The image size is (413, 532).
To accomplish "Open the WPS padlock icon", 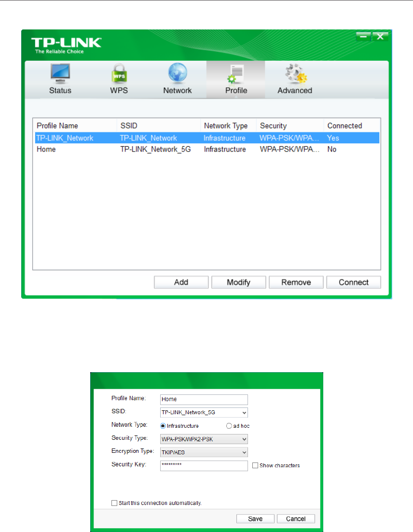I will [119, 73].
